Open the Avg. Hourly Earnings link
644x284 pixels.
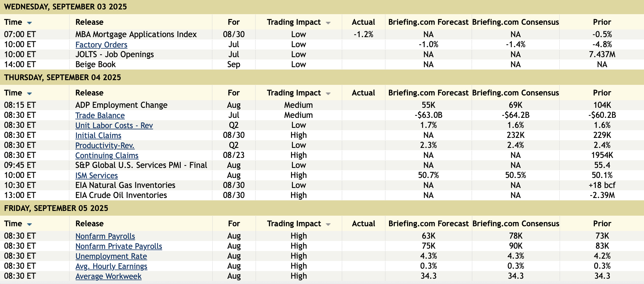point(111,266)
